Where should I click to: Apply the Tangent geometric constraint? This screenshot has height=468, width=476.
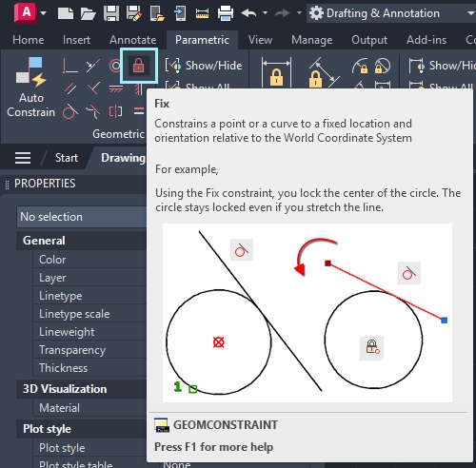pos(70,111)
